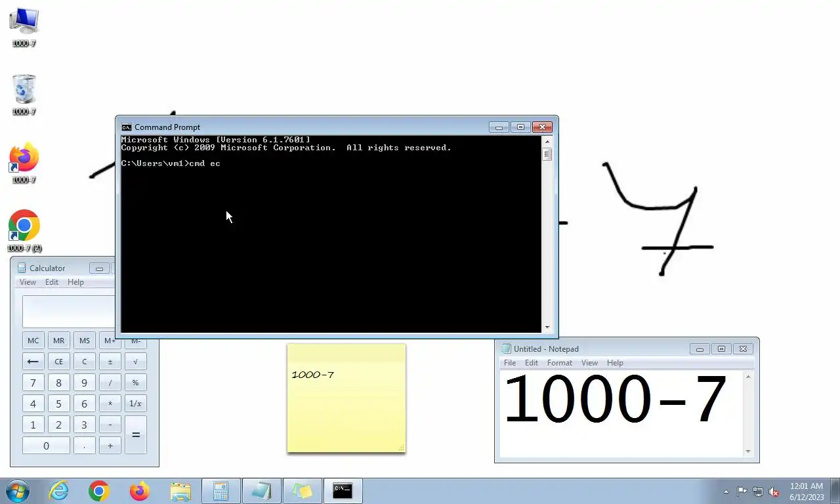Image resolution: width=840 pixels, height=504 pixels.
Task: Click calculator C clear button
Action: [84, 361]
